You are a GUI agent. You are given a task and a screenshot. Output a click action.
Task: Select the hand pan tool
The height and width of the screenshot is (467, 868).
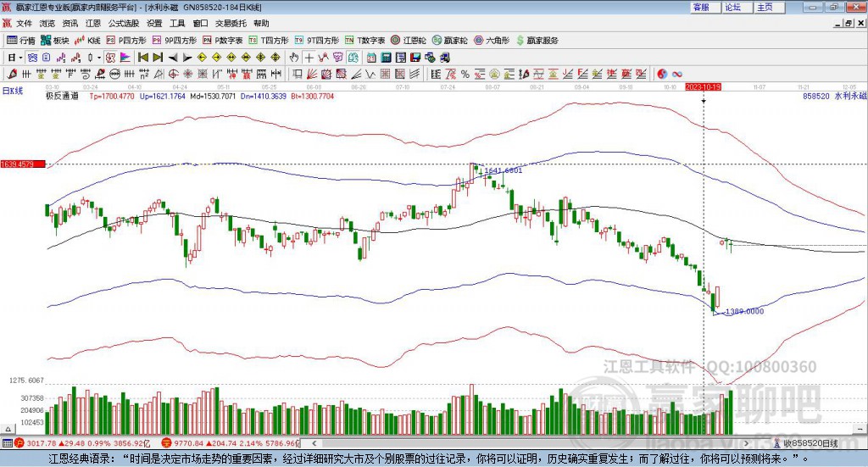point(294,58)
